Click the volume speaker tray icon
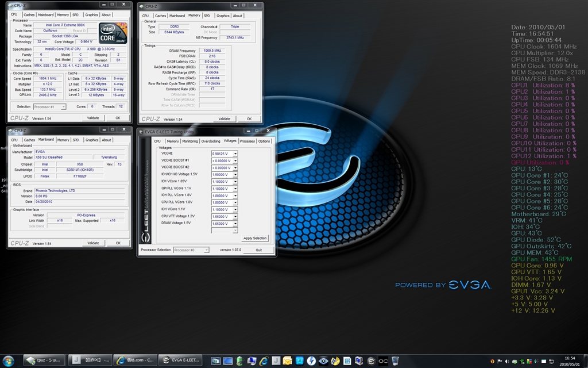This screenshot has height=368, width=588. (x=507, y=362)
